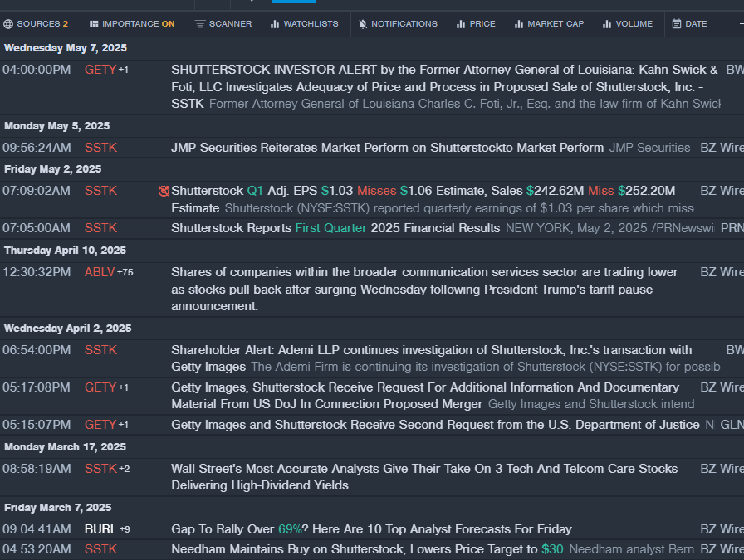Click the Notifications bell icon

coord(363,24)
